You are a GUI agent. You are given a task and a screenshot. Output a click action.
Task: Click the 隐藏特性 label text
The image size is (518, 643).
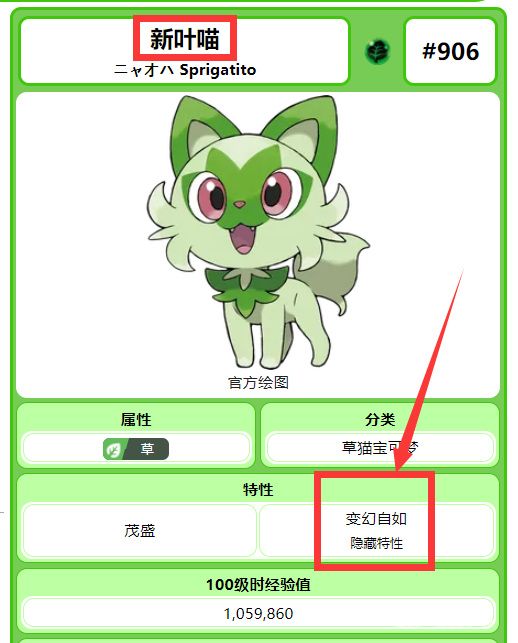(376, 543)
